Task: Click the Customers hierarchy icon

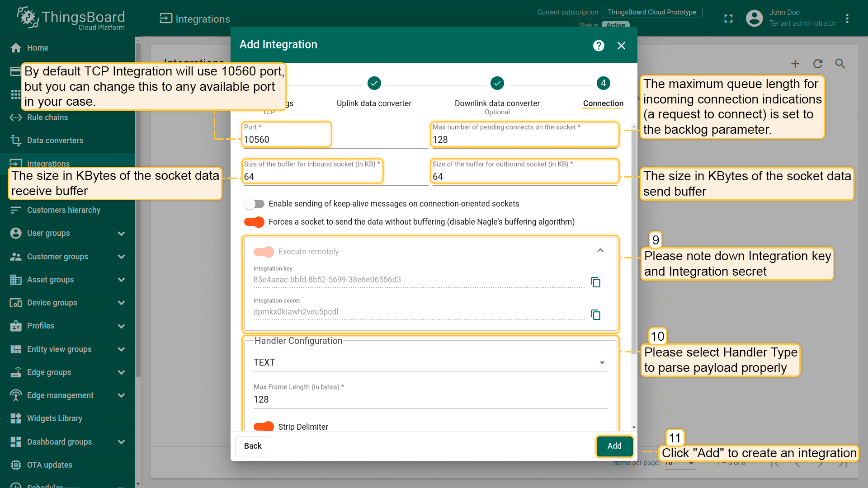Action: pos(16,210)
